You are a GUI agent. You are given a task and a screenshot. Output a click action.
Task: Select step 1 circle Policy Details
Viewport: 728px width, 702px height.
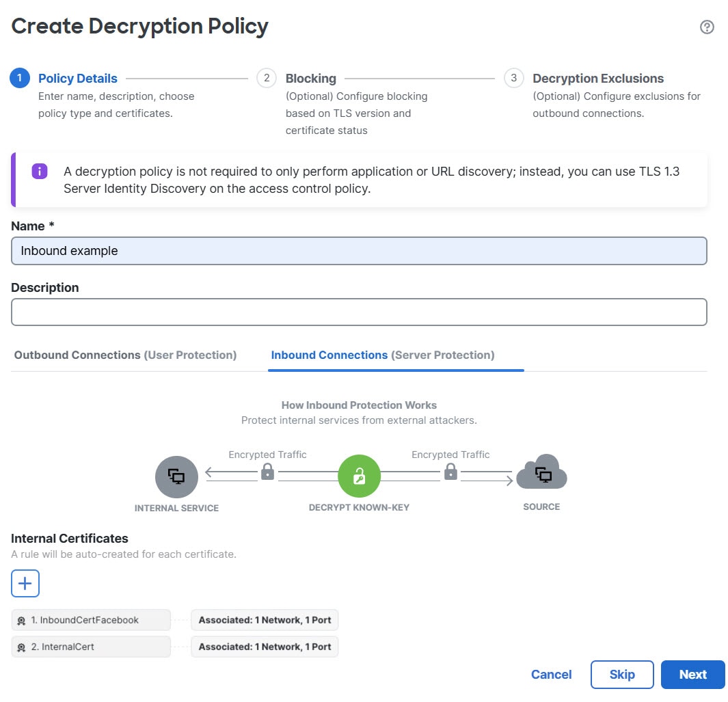(20, 78)
